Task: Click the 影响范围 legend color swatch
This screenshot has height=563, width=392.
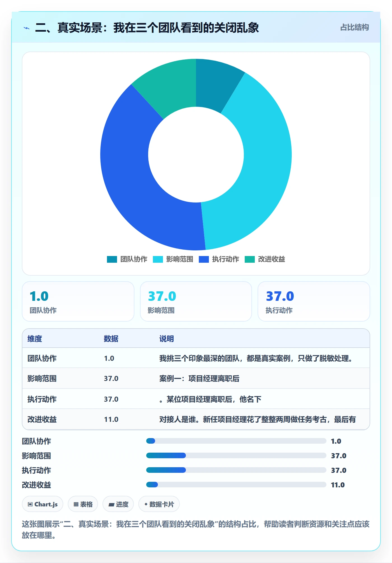Action: click(158, 259)
